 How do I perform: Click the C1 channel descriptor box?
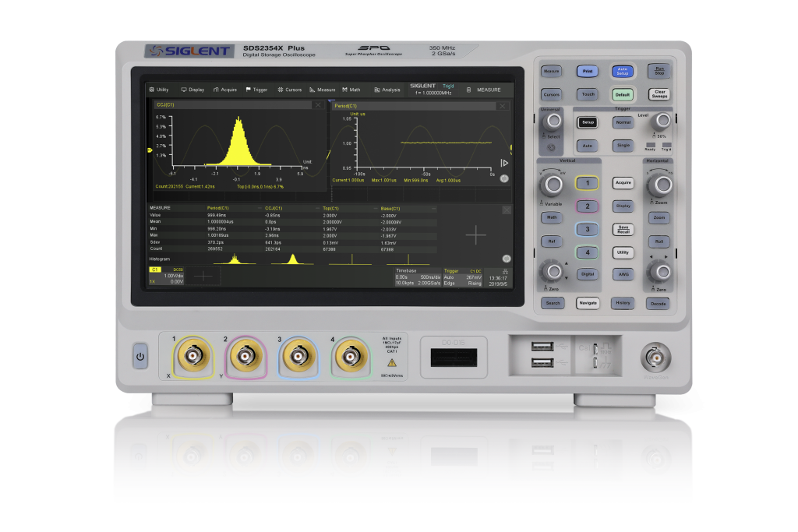point(166,276)
